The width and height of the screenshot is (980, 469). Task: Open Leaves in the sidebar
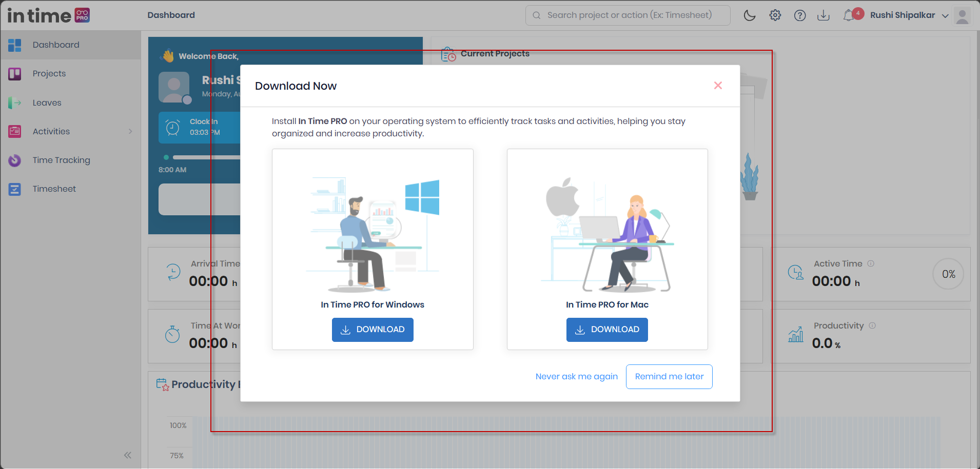click(x=71, y=103)
